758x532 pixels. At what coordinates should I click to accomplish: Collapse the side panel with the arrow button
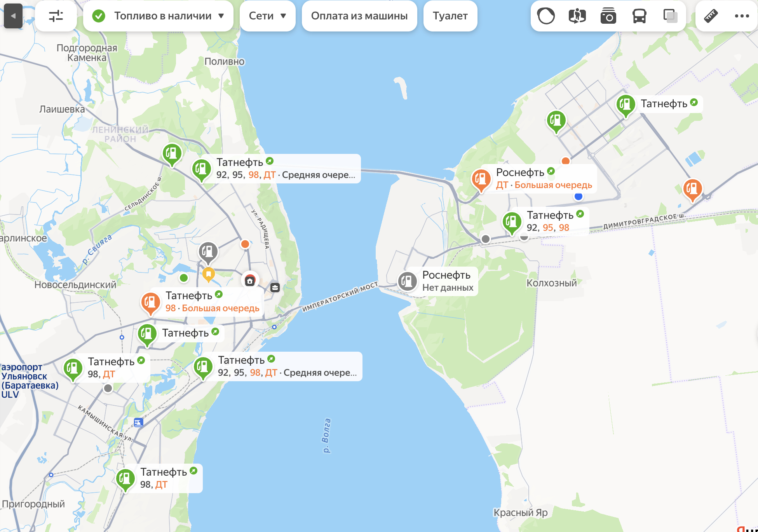tap(13, 16)
